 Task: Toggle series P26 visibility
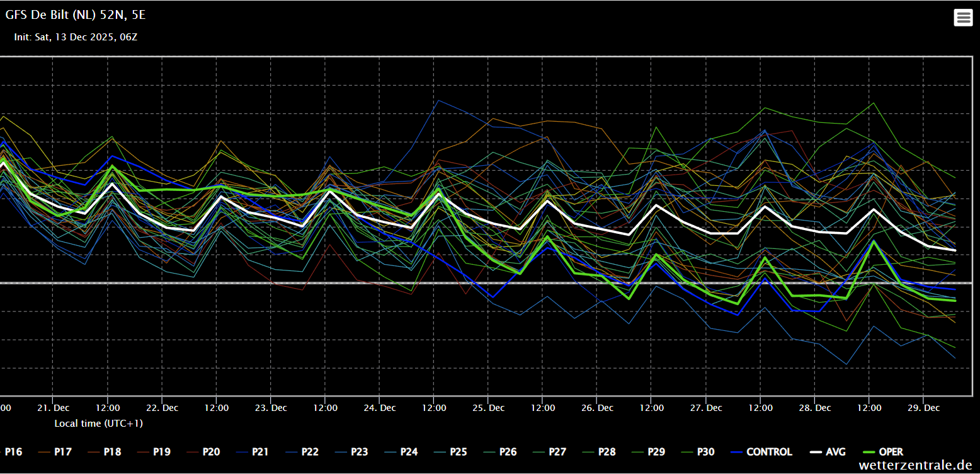499,452
